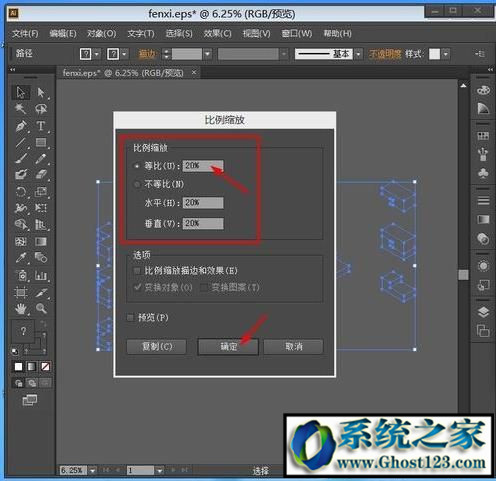Open the 对象(O) menu
Viewport: 496px width, 481px height.
pyautogui.click(x=102, y=33)
